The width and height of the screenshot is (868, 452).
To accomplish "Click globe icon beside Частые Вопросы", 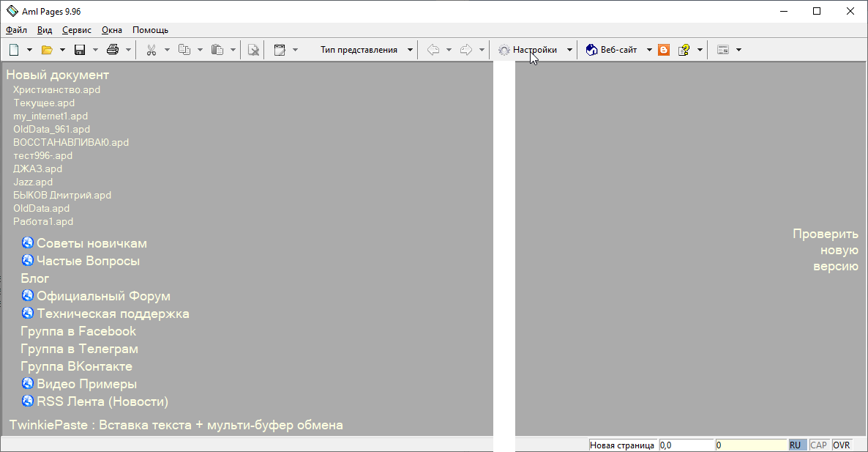I will click(x=28, y=260).
